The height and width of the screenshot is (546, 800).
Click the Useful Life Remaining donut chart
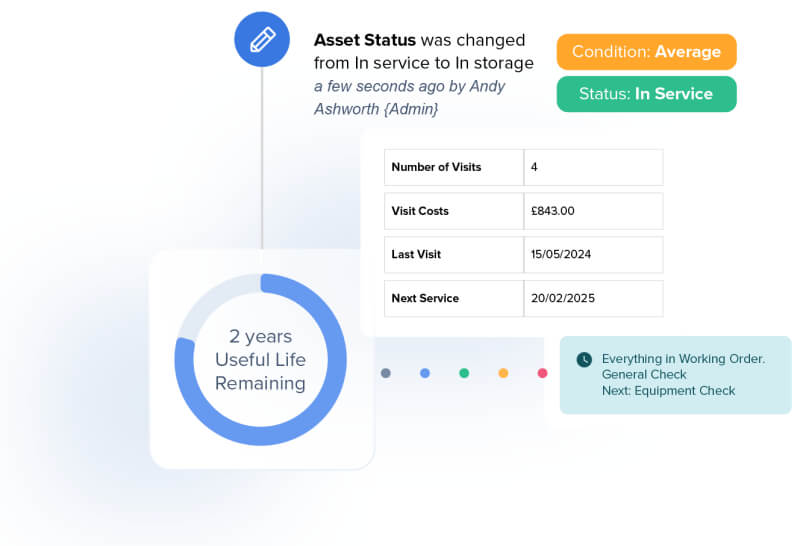(261, 359)
